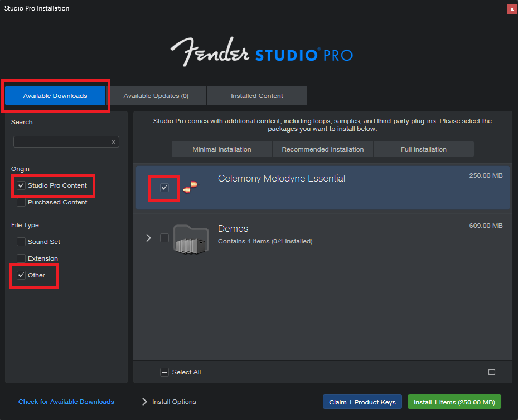
Task: Uncheck Celemony Melodyne Essential package
Action: point(164,187)
